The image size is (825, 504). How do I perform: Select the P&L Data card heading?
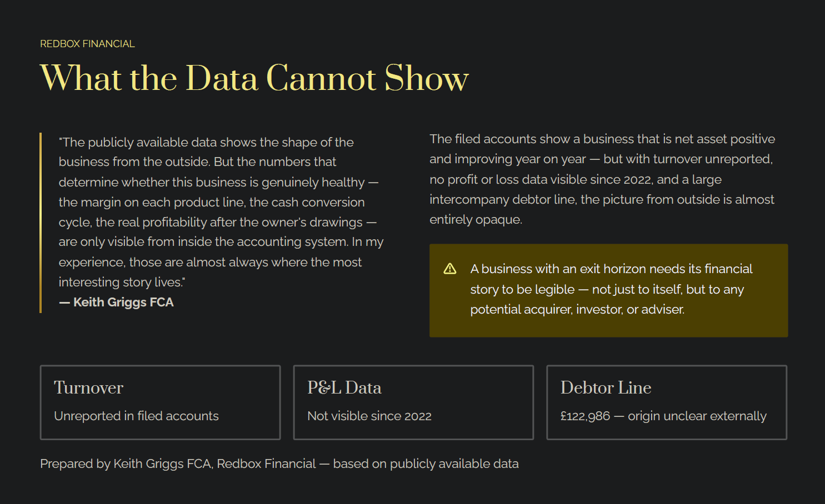[x=344, y=387]
